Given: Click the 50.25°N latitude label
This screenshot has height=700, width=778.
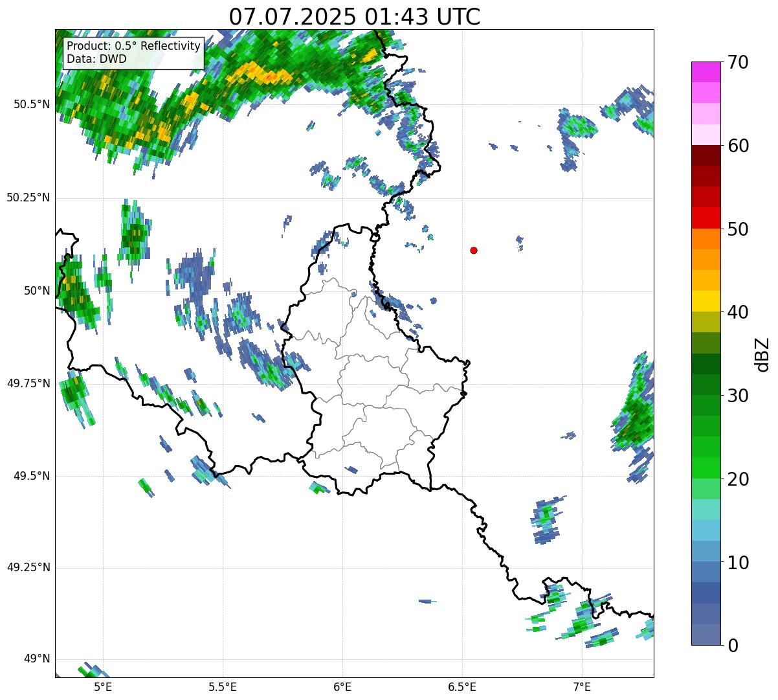Looking at the screenshot, I should [28, 198].
